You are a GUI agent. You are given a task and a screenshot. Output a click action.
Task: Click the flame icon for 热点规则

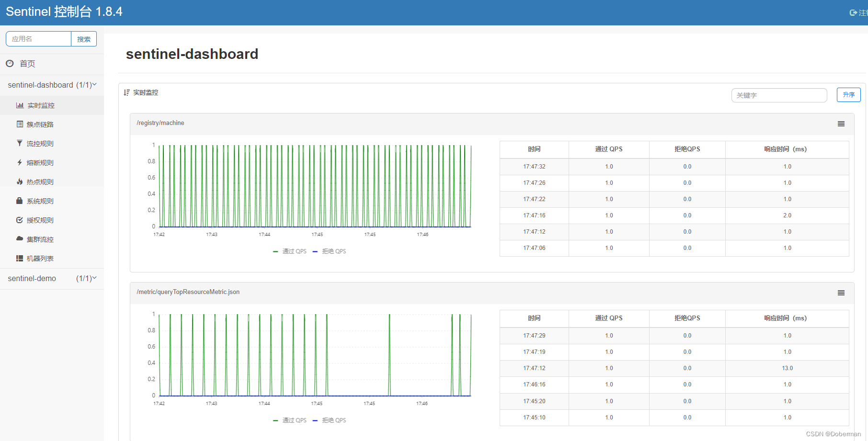click(x=20, y=181)
